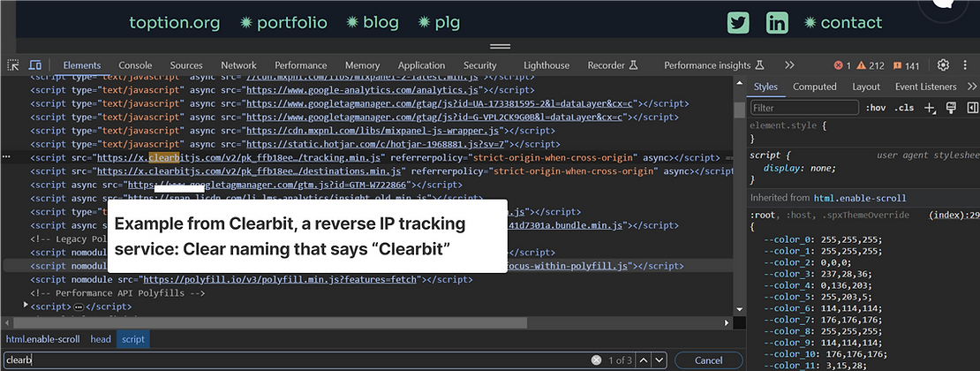Switch to the Elements tab

(x=82, y=65)
